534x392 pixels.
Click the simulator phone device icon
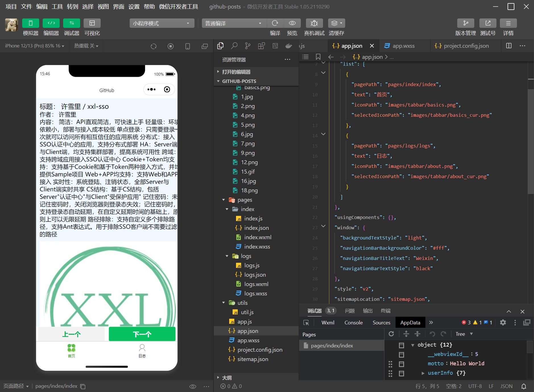[188, 46]
